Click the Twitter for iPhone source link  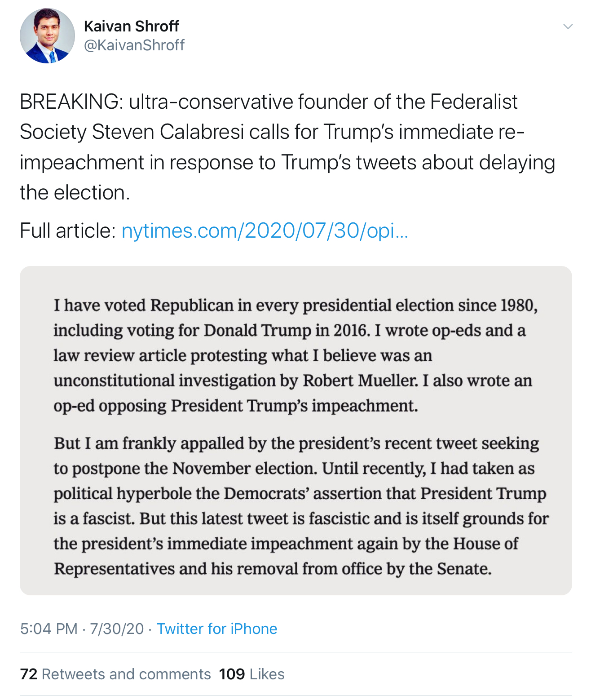coord(216,629)
